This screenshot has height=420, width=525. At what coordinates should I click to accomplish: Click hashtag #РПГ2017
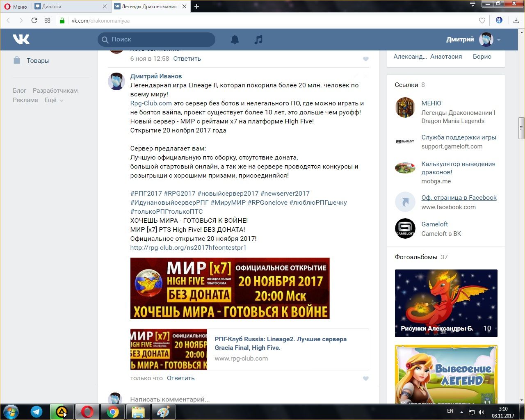(x=146, y=194)
